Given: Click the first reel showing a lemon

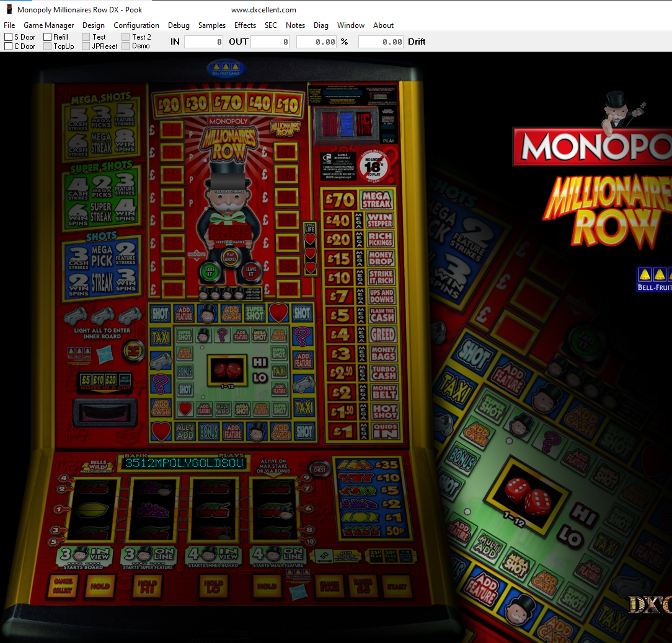Looking at the screenshot, I should pos(92,510).
